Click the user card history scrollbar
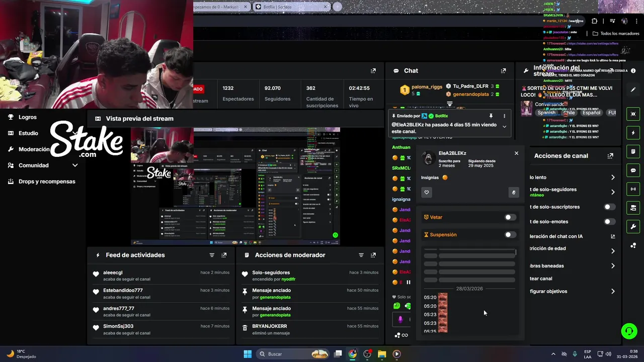Image resolution: width=644 pixels, height=362 pixels. click(x=516, y=252)
